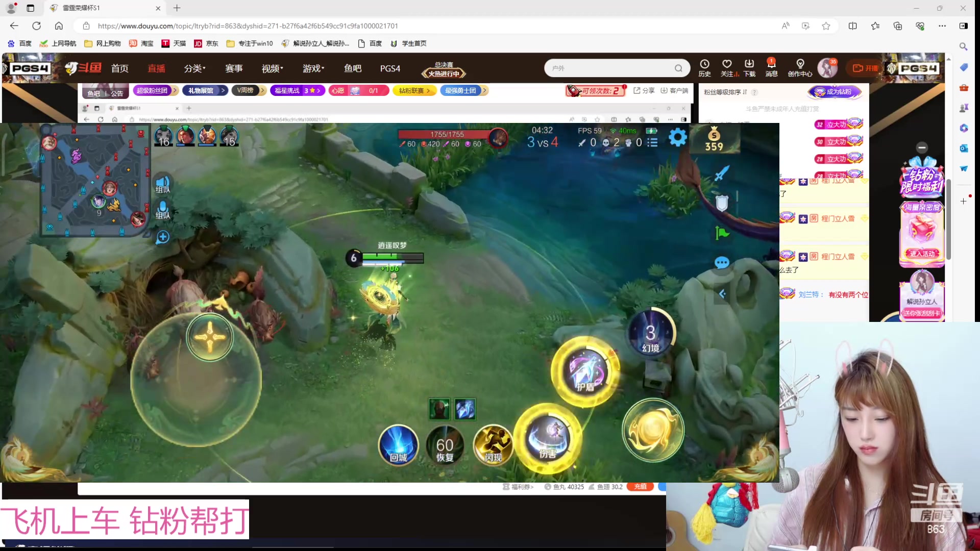
Task: Open the 鱼吧 tab in the header
Action: click(353, 68)
